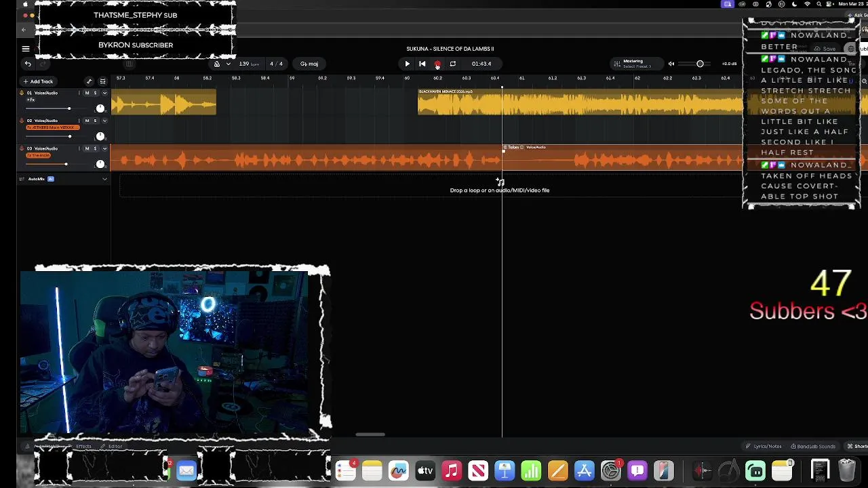Click track 03 pan knob

[100, 164]
